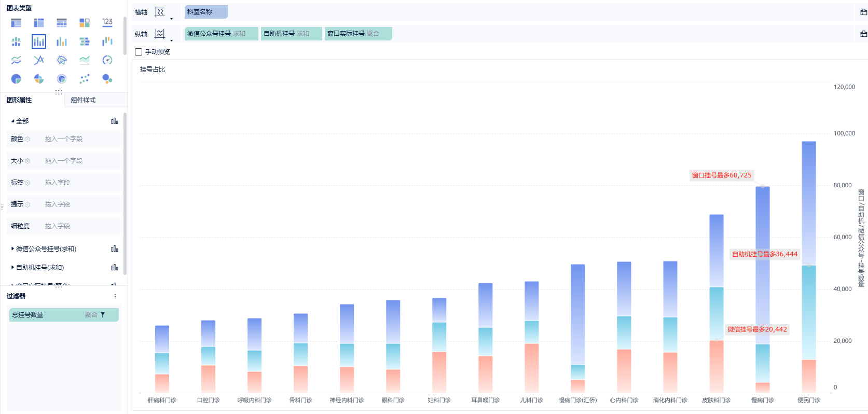This screenshot has height=414, width=868.
Task: Select the area chart type icon
Action: [x=85, y=60]
